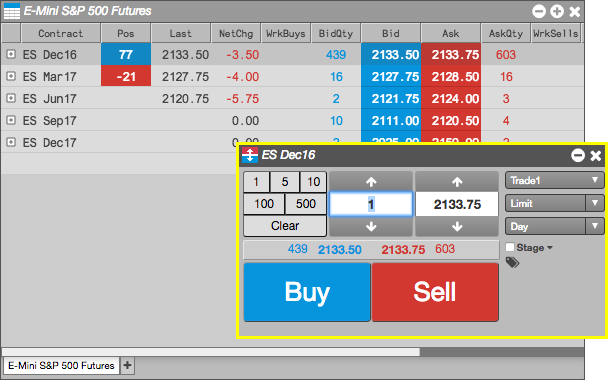611x382 pixels.
Task: Click the Market Grid widget icon in title bar
Action: (11, 11)
